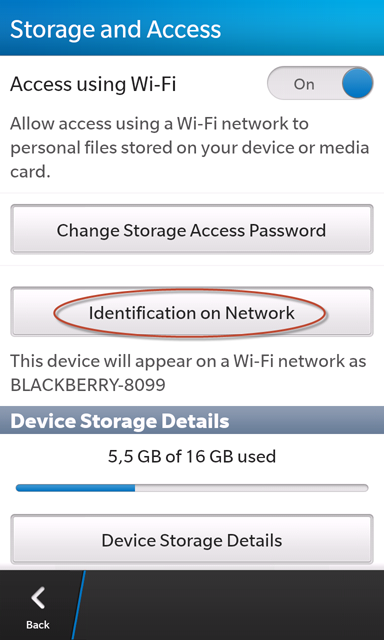Tap the 5,5 GB of 16 GB used text
The height and width of the screenshot is (640, 384).
(192, 456)
